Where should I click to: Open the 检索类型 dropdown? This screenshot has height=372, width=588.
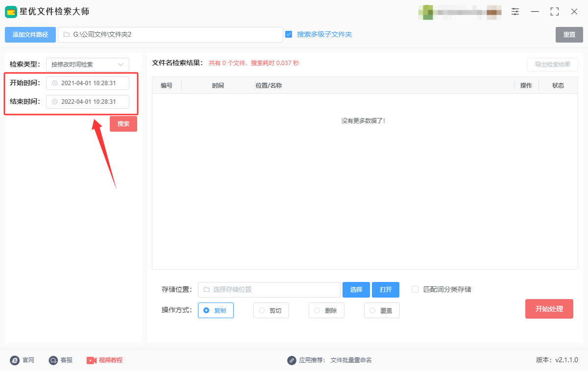[88, 65]
